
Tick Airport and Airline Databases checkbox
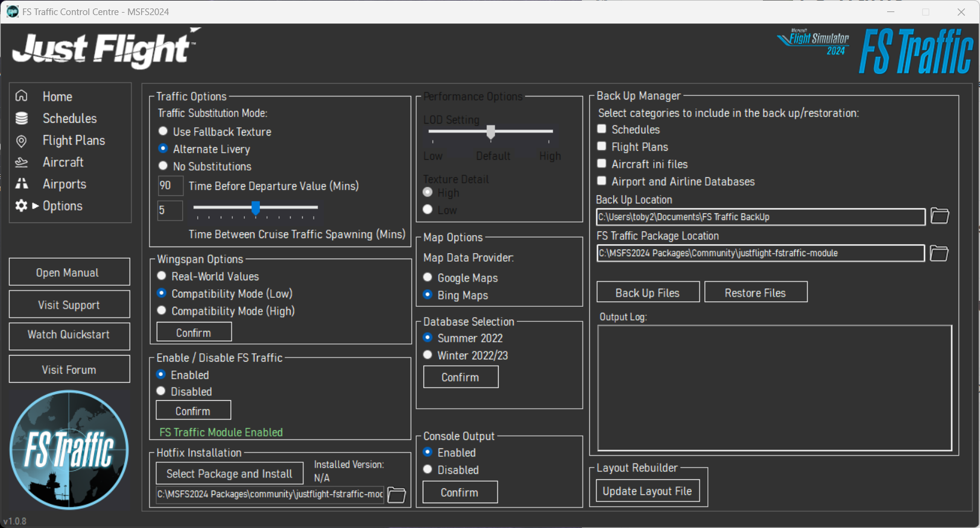[601, 181]
